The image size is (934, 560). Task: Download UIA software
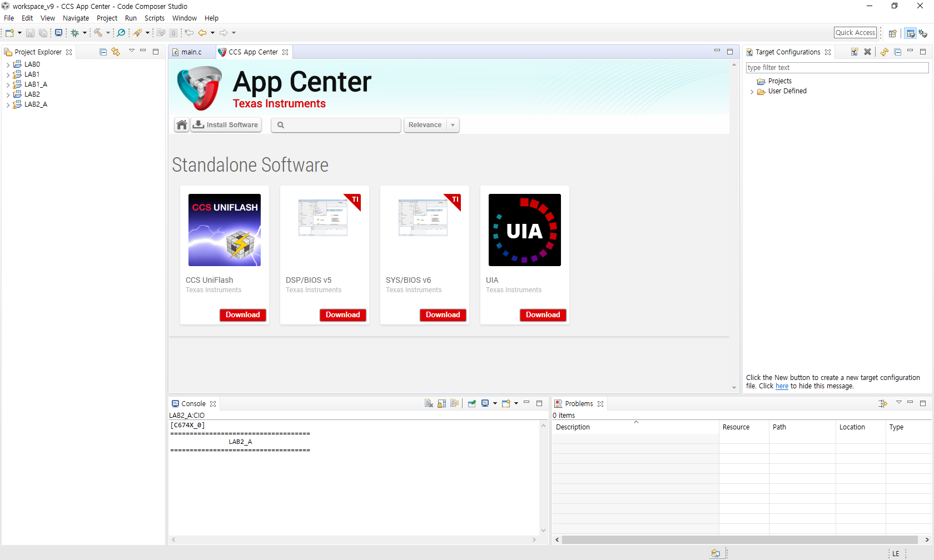(543, 315)
